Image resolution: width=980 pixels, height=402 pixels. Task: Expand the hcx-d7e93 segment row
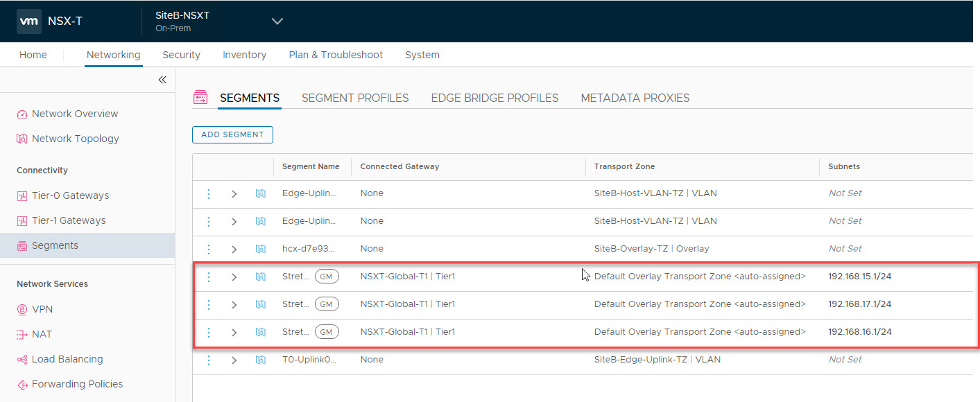(234, 249)
